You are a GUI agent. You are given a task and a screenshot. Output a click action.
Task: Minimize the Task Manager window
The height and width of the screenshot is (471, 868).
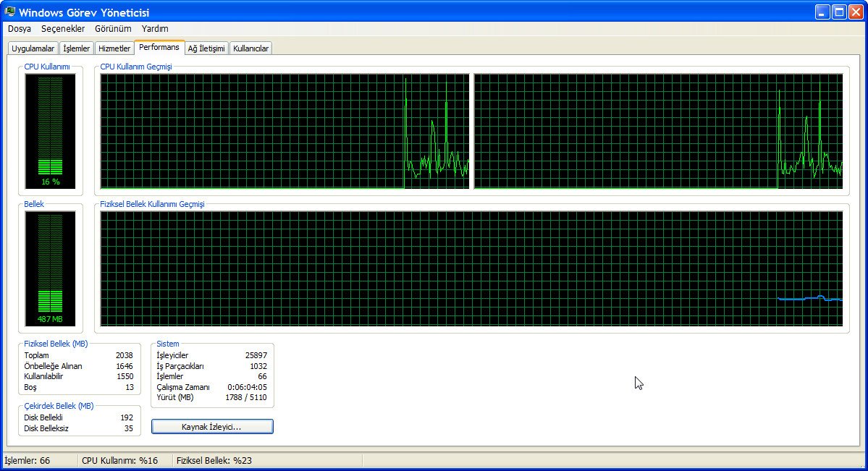822,12
